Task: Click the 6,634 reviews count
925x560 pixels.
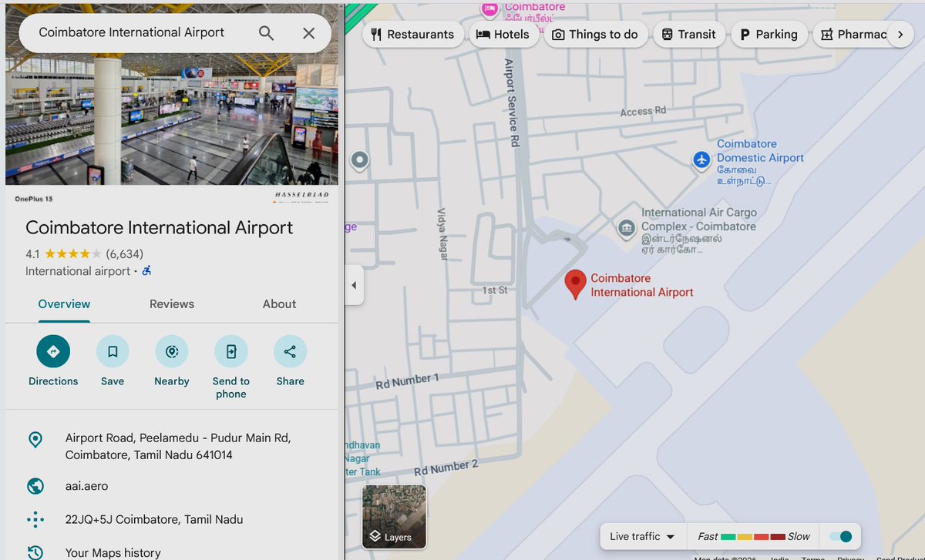Action: coord(124,253)
